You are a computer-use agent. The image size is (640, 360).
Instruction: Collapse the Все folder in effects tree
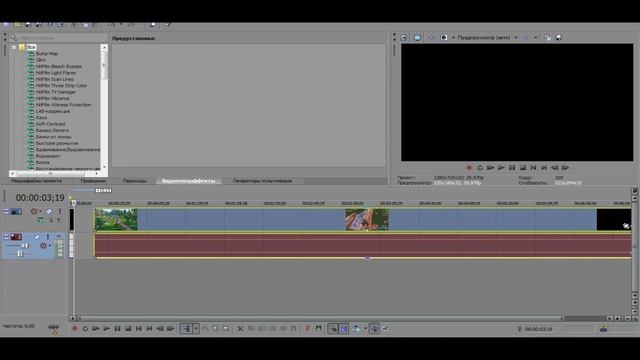pyautogui.click(x=14, y=47)
